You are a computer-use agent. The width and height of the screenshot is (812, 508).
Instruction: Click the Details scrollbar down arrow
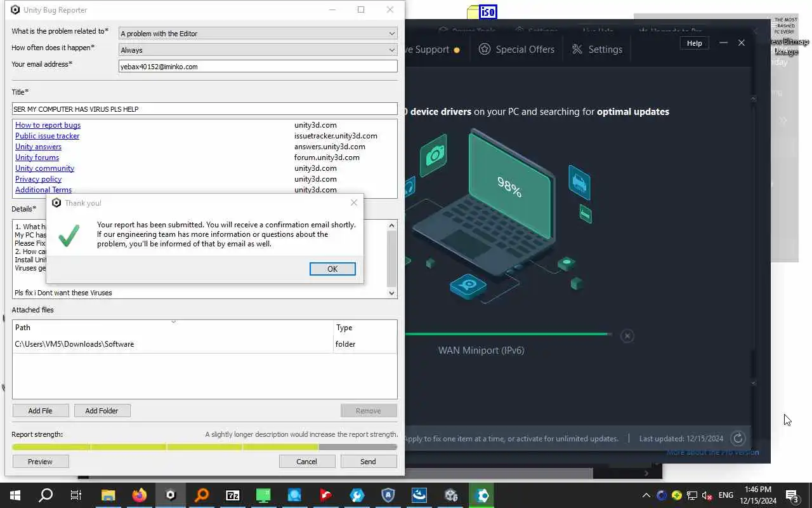(391, 293)
